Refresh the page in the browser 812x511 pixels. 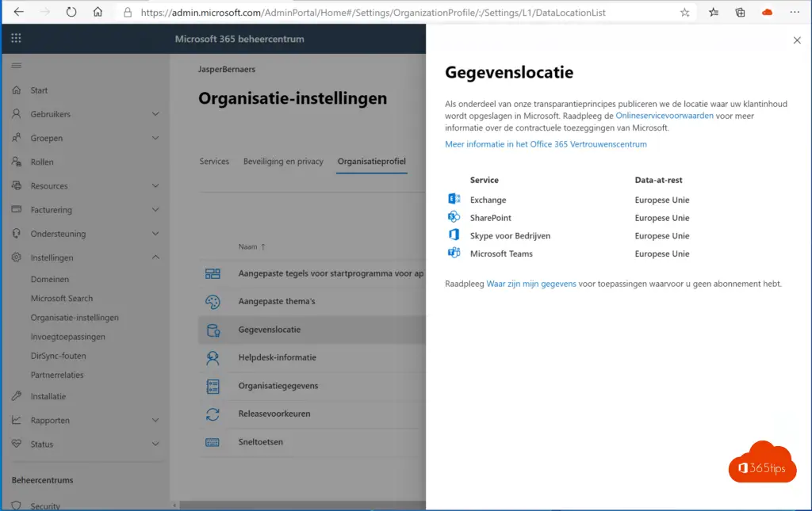(x=71, y=13)
